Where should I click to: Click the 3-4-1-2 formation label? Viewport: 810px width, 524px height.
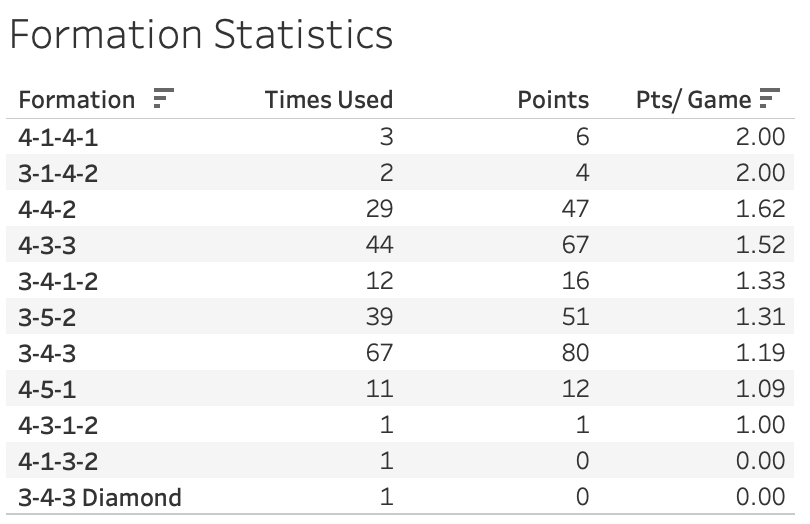pyautogui.click(x=59, y=281)
